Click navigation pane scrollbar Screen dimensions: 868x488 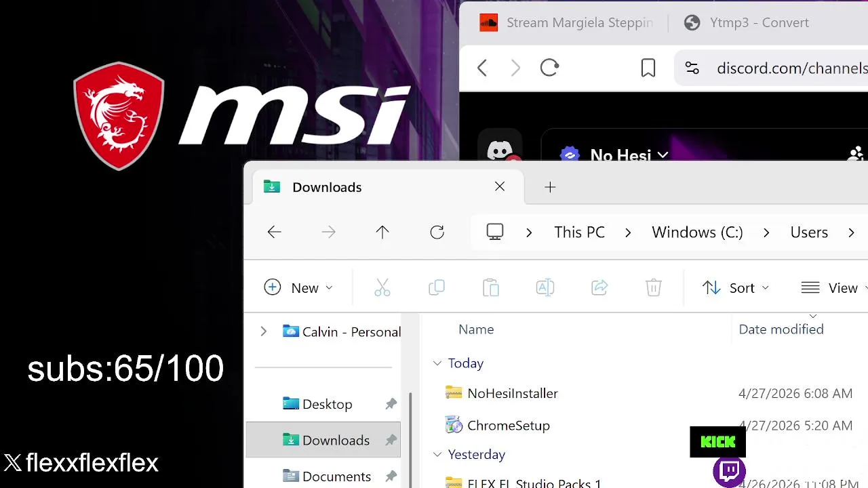410,441
